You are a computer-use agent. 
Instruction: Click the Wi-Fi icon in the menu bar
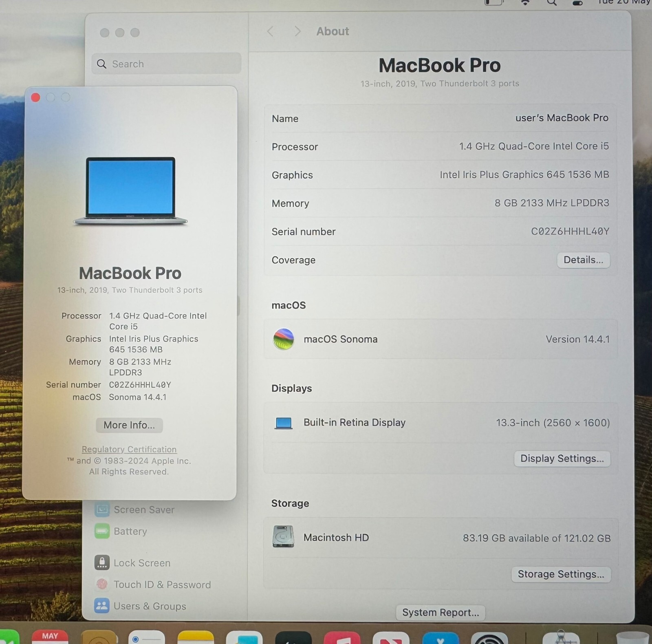click(526, 2)
